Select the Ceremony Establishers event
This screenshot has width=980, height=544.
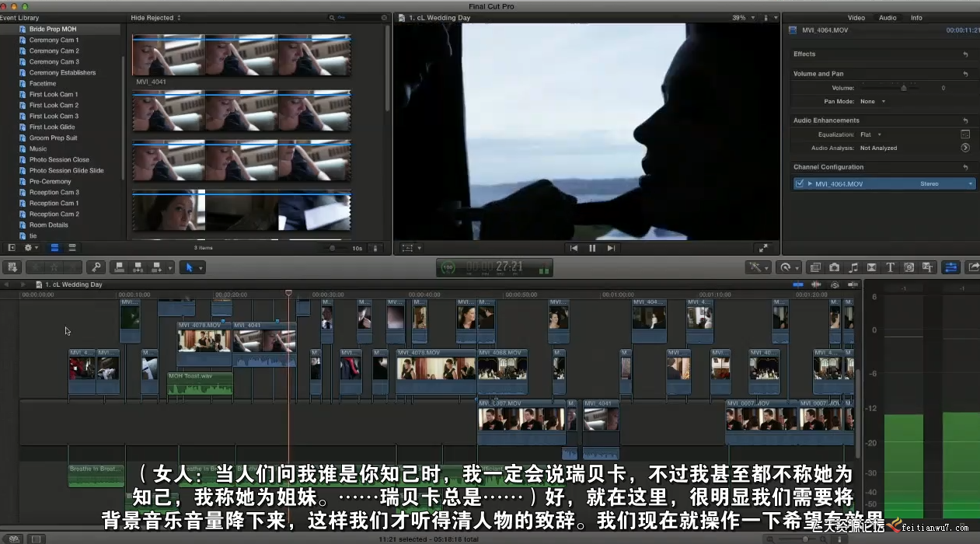point(61,72)
